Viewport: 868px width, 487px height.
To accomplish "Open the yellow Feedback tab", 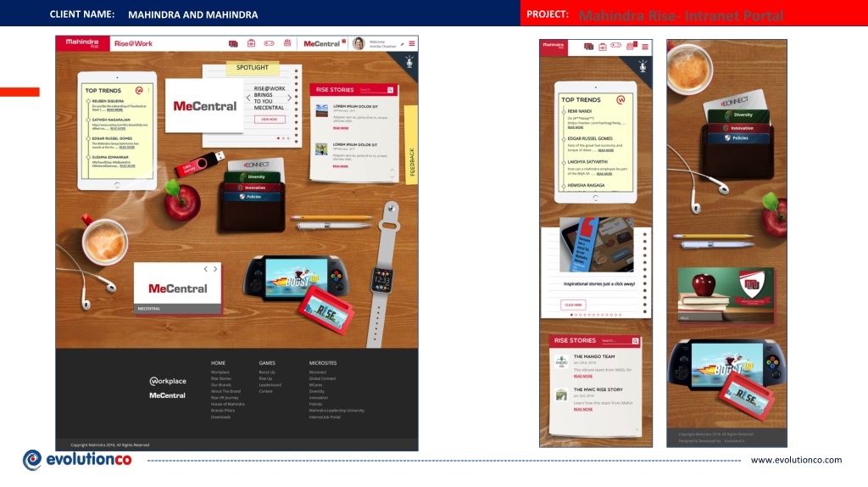I will [x=411, y=145].
